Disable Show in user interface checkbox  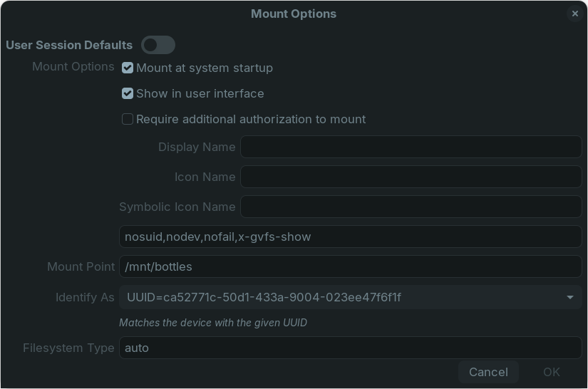click(128, 94)
